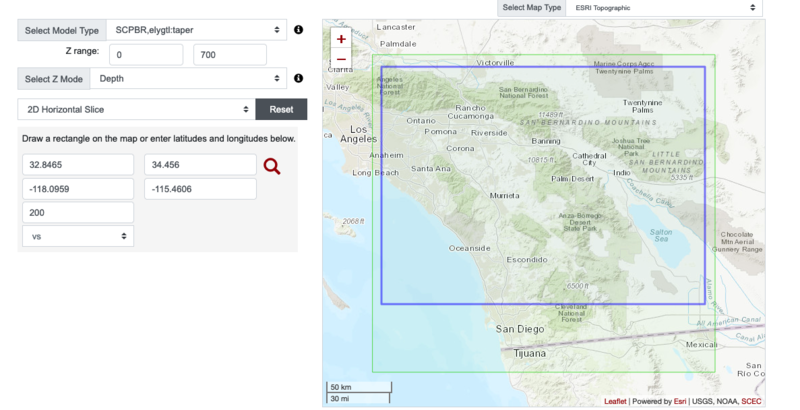Open the 2D Horizontal Slice dropdown
The height and width of the screenshot is (410, 800).
point(137,110)
